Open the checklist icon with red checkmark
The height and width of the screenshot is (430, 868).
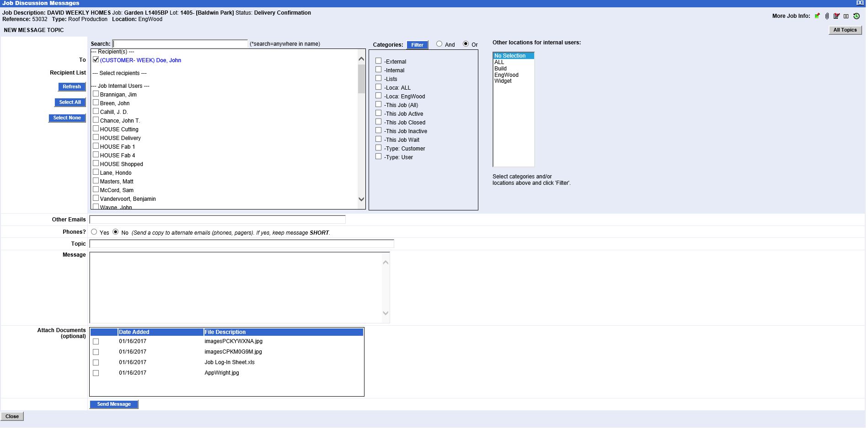pyautogui.click(x=836, y=16)
